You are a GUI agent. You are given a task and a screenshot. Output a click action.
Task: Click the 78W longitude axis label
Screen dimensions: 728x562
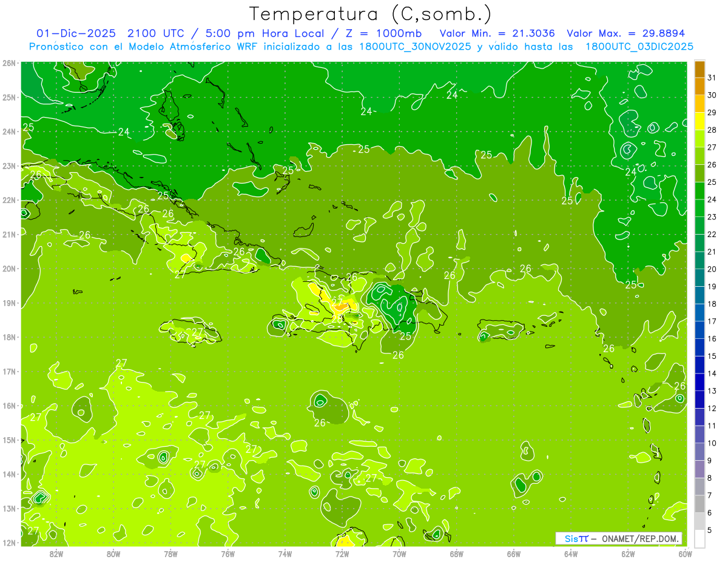tap(170, 553)
